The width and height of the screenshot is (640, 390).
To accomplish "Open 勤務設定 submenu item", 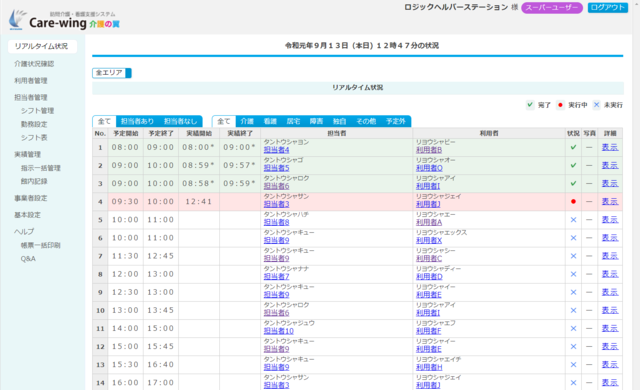I will 34,124.
